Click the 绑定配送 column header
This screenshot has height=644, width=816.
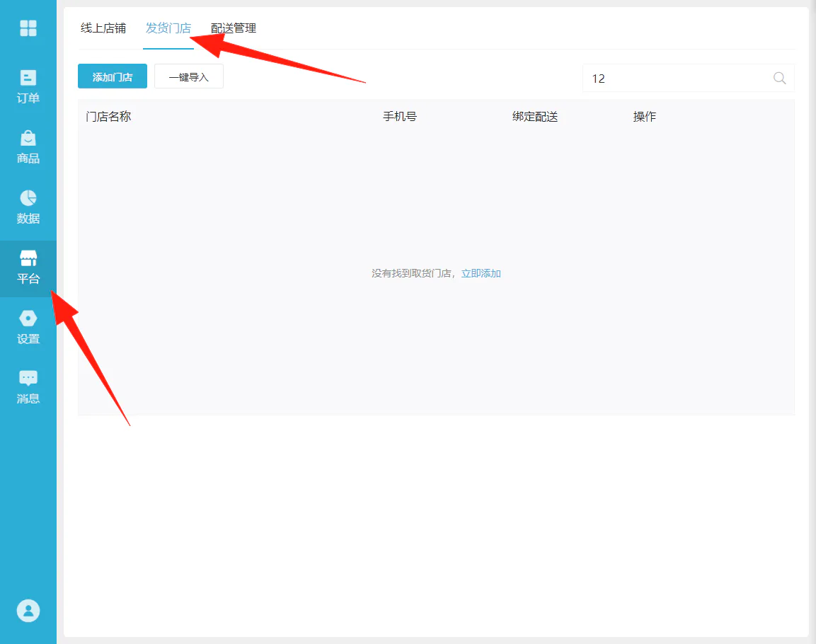pos(535,117)
